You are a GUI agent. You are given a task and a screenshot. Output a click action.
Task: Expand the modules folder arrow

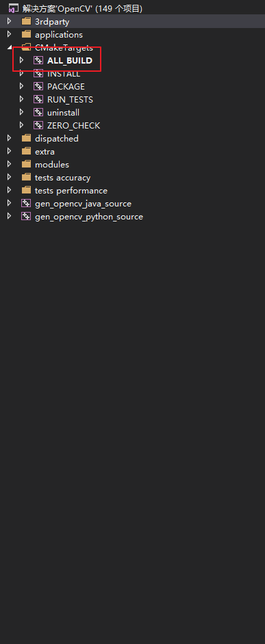[9, 164]
